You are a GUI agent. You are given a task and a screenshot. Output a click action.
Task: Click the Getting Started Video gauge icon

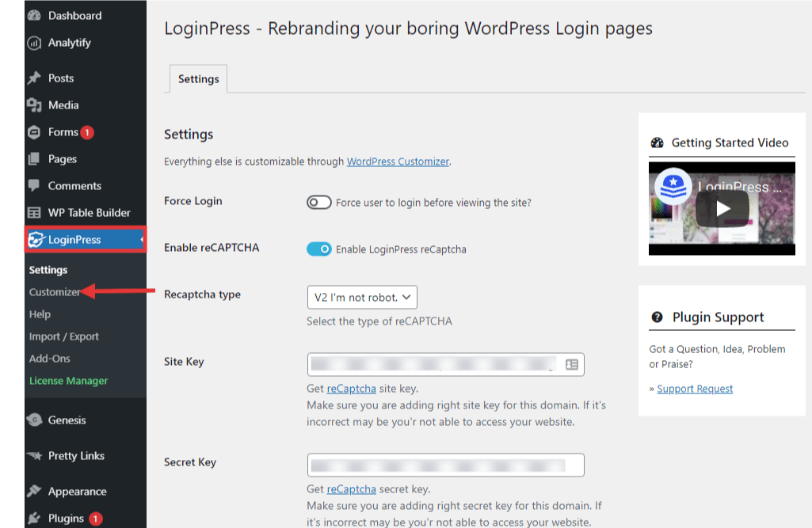[x=657, y=142]
